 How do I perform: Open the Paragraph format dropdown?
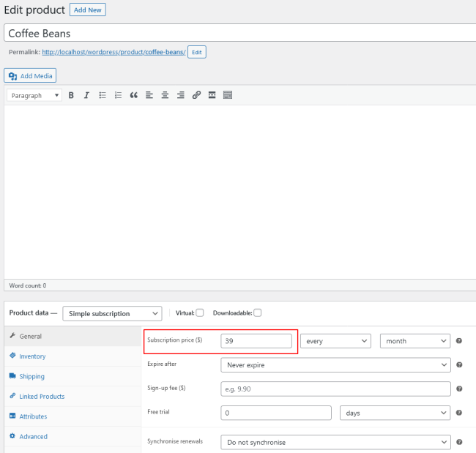coord(35,95)
